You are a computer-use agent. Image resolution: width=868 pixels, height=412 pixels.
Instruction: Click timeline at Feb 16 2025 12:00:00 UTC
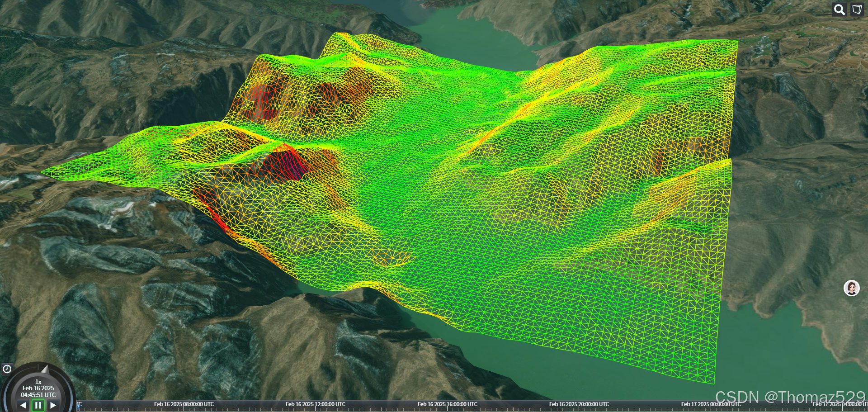tap(315, 404)
